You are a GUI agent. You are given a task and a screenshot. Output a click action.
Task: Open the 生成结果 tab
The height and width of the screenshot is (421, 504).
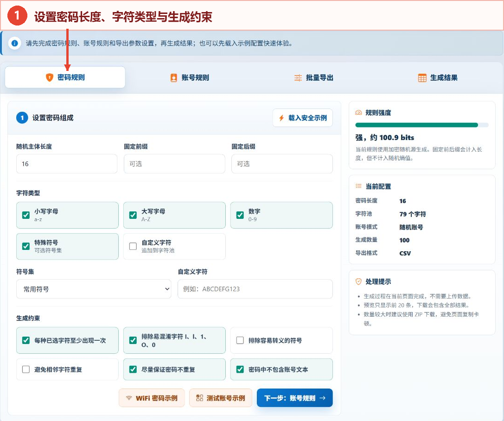coord(438,78)
